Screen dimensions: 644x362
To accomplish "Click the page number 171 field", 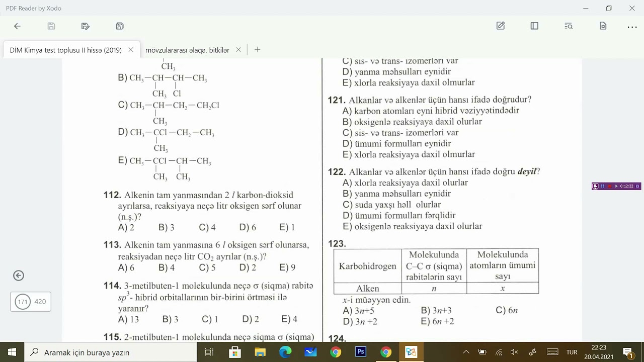I will click(x=22, y=302).
